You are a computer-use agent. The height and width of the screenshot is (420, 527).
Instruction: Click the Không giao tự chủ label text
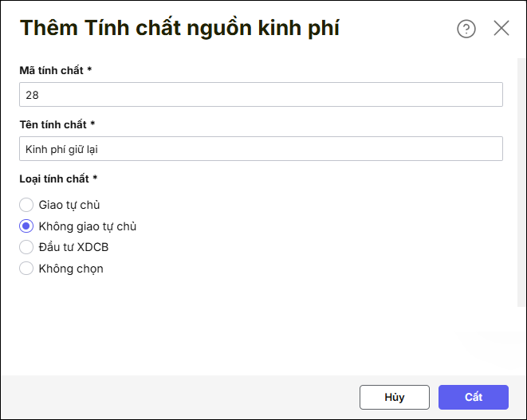point(88,226)
